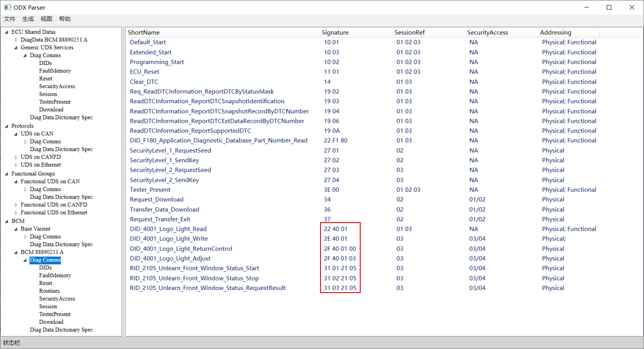Image resolution: width=644 pixels, height=349 pixels.
Task: Open the 视图 menu
Action: click(x=46, y=19)
